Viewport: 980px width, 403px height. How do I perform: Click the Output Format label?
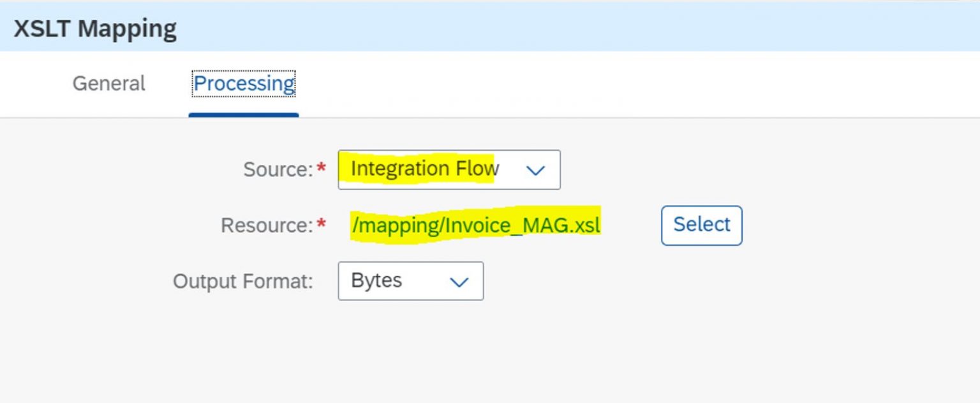[x=241, y=281]
